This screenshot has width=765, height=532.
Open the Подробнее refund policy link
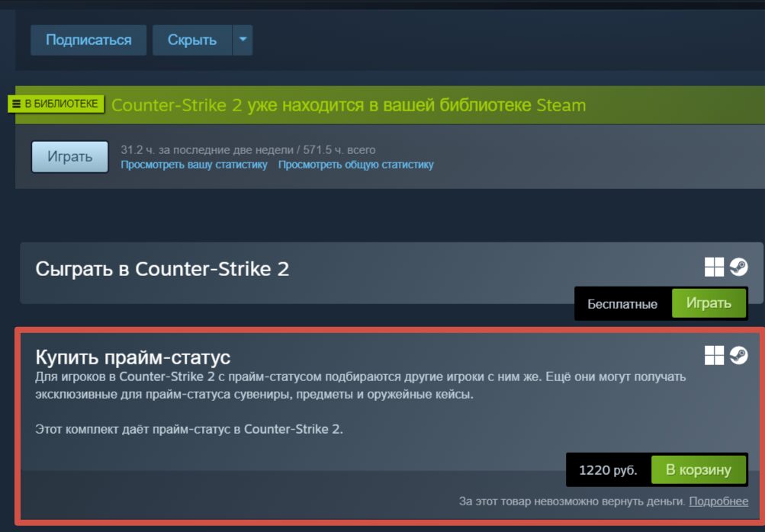718,502
